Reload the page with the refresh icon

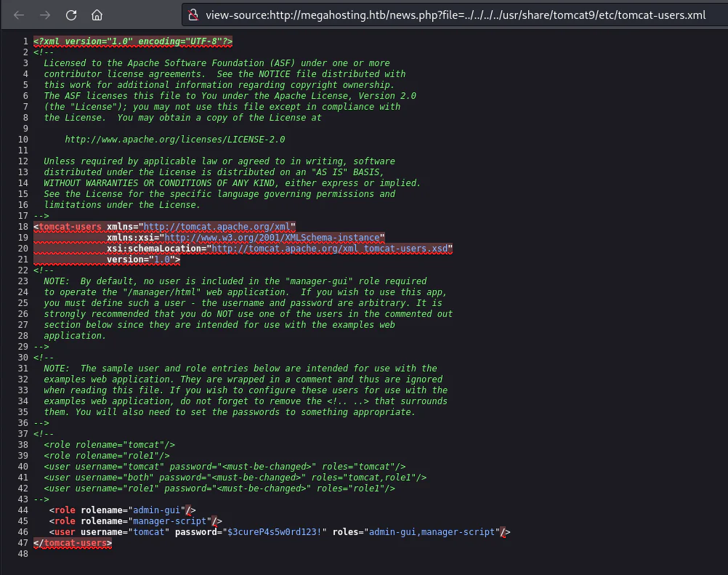click(x=71, y=15)
